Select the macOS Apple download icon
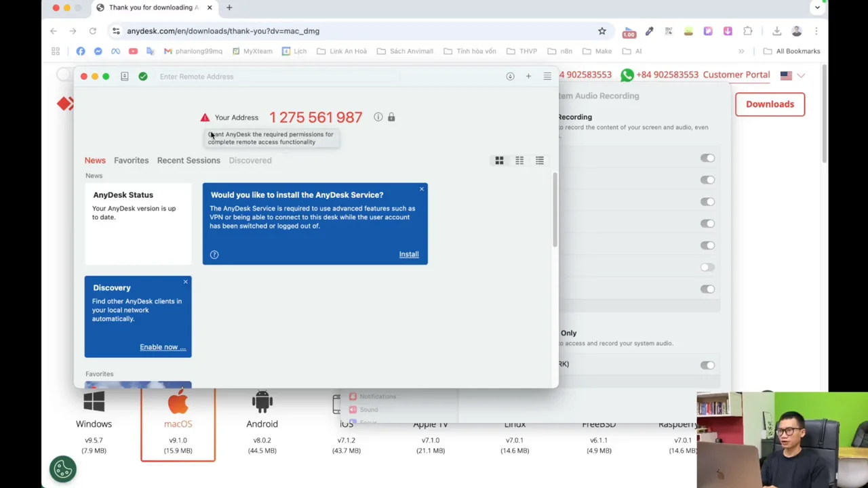This screenshot has width=868, height=488. (178, 403)
